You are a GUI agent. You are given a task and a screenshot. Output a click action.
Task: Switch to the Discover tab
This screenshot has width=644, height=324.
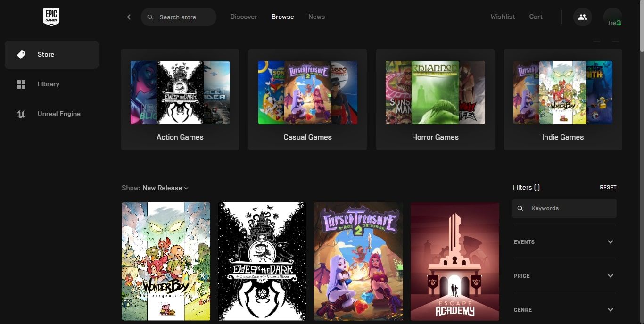244,17
